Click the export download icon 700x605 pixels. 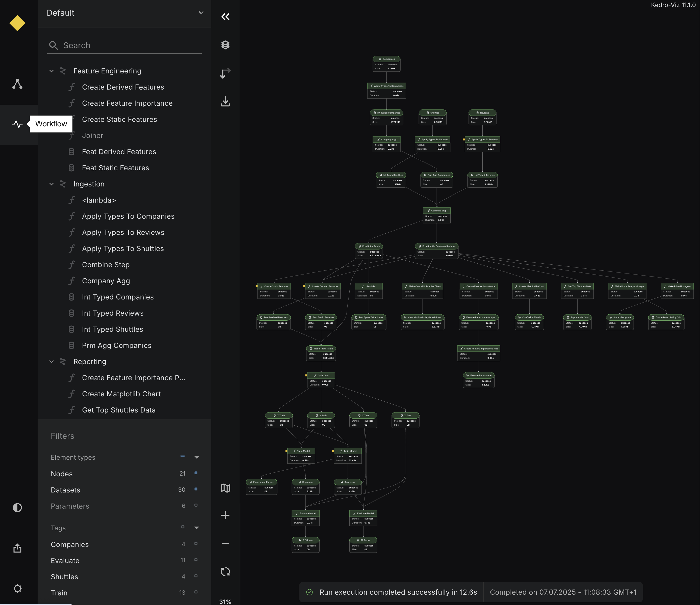tap(225, 101)
